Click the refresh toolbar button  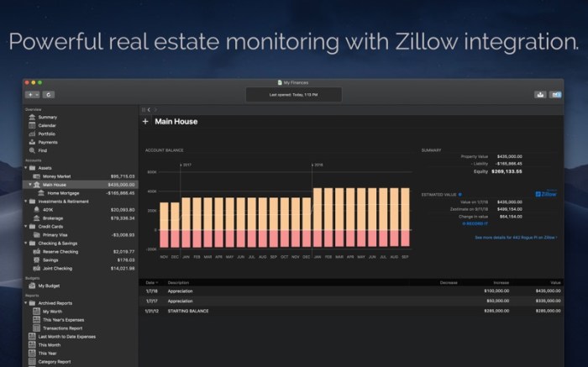click(x=49, y=95)
